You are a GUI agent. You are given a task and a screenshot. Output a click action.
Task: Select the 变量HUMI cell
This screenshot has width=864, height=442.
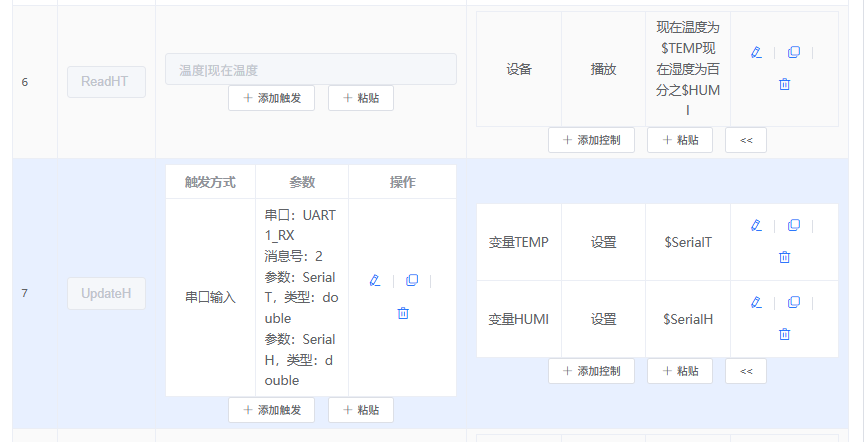[519, 319]
